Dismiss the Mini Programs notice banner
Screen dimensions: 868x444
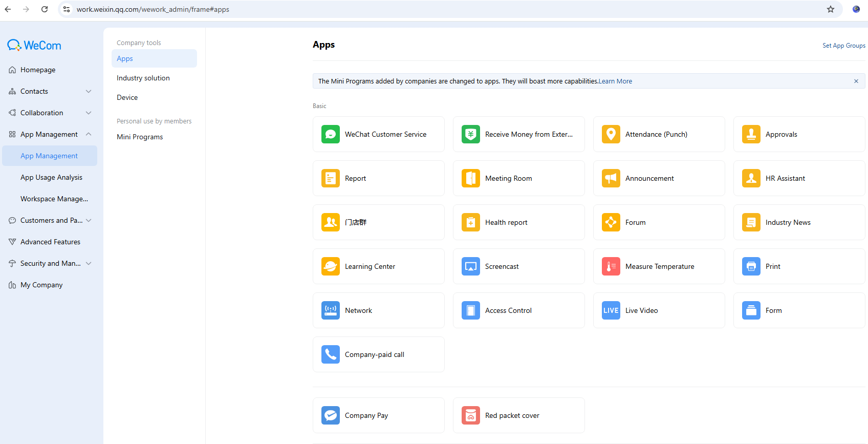click(x=856, y=81)
